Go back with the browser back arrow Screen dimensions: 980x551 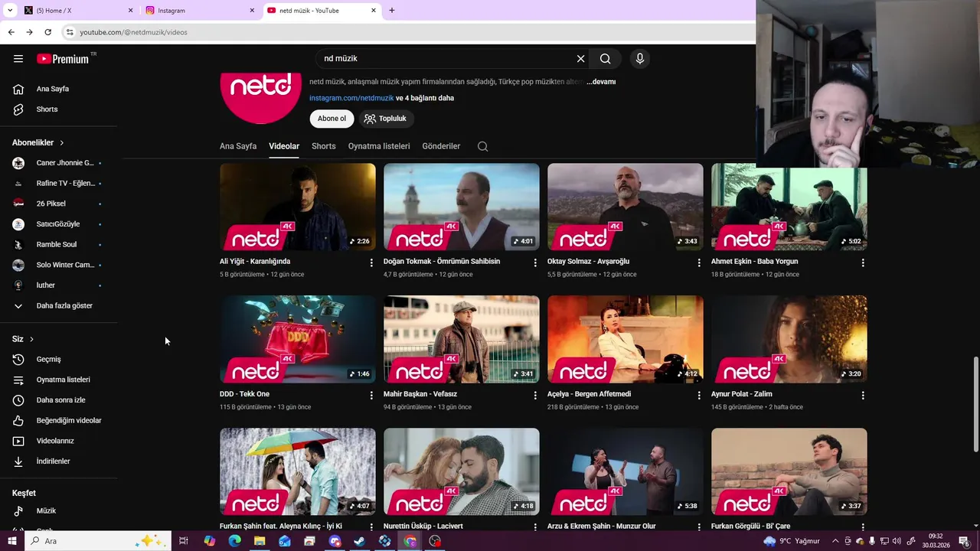(11, 32)
